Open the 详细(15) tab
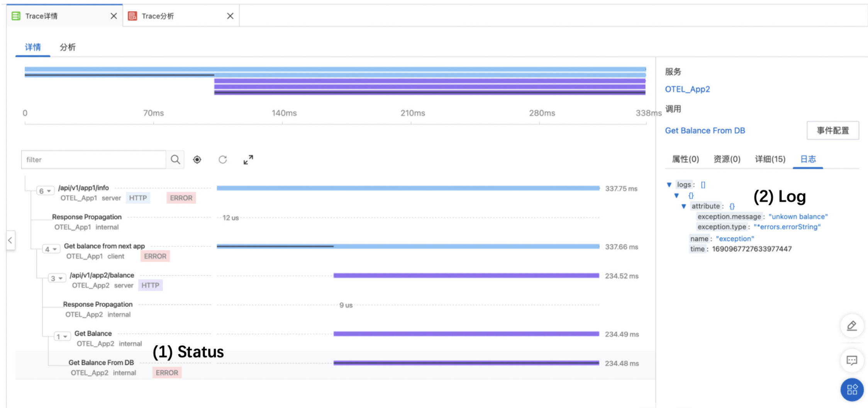Screen dimensions: 868x408 pyautogui.click(x=770, y=159)
